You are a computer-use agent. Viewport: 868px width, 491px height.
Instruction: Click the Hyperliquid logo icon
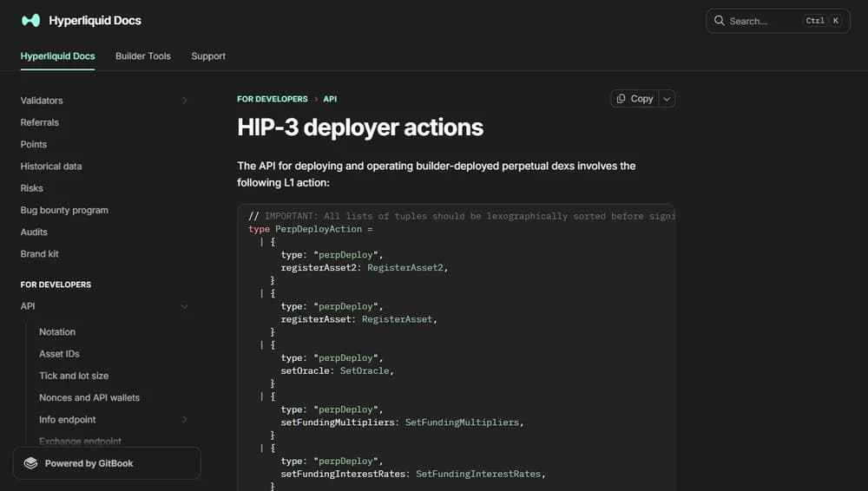click(31, 21)
